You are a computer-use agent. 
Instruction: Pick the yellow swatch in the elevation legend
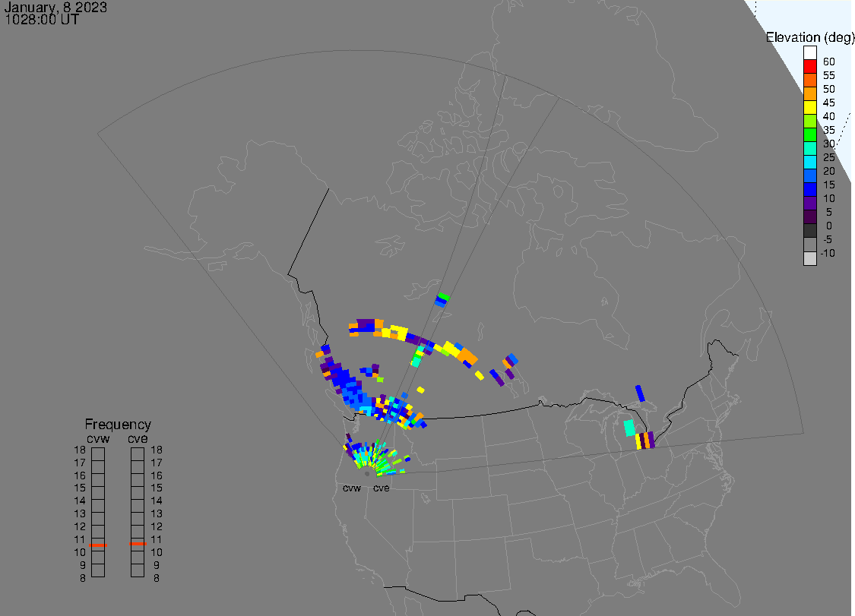[809, 107]
